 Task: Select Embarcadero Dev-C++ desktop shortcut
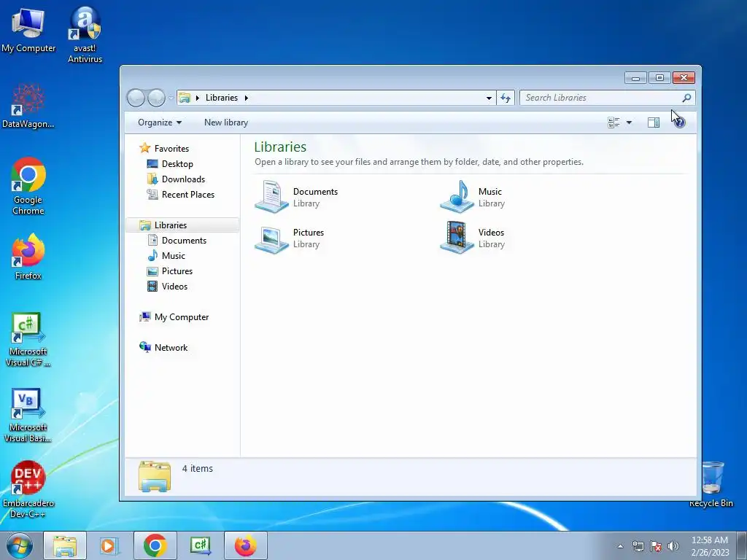28,489
